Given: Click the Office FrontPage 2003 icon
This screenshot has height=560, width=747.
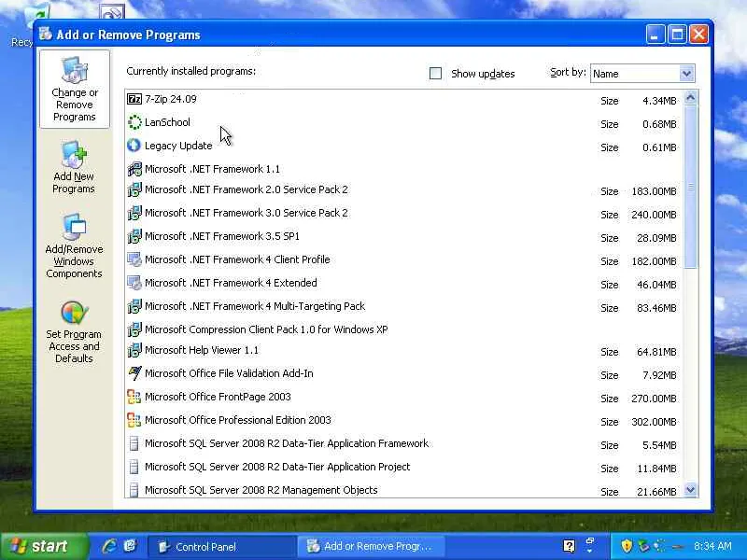Looking at the screenshot, I should click(134, 397).
